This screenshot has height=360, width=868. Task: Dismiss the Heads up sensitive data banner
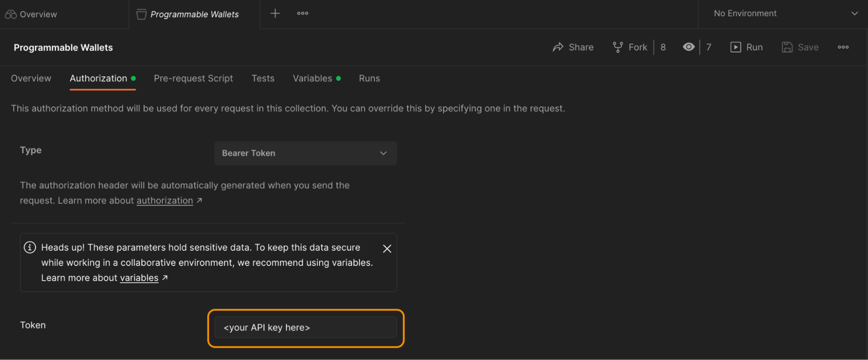coord(387,249)
